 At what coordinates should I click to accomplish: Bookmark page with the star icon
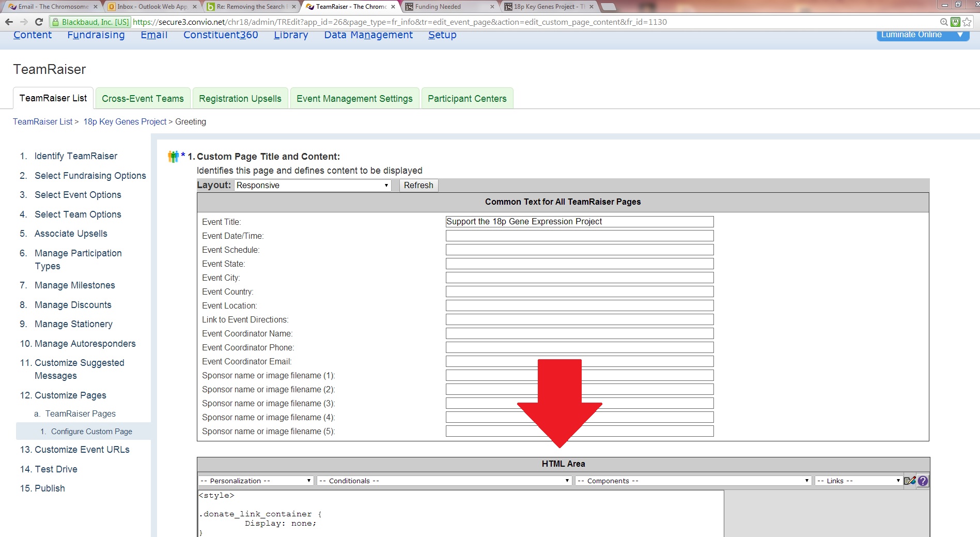pos(967,22)
